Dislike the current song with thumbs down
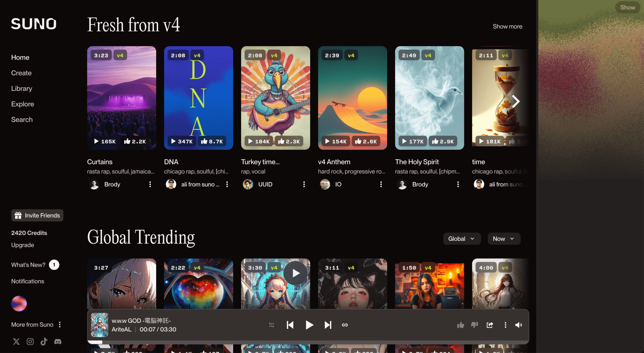This screenshot has height=353, width=644. coord(474,325)
